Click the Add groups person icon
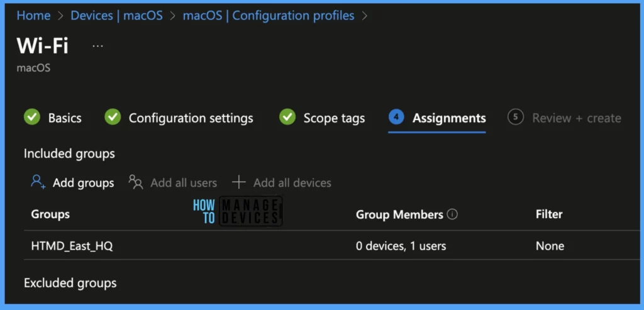 tap(38, 182)
